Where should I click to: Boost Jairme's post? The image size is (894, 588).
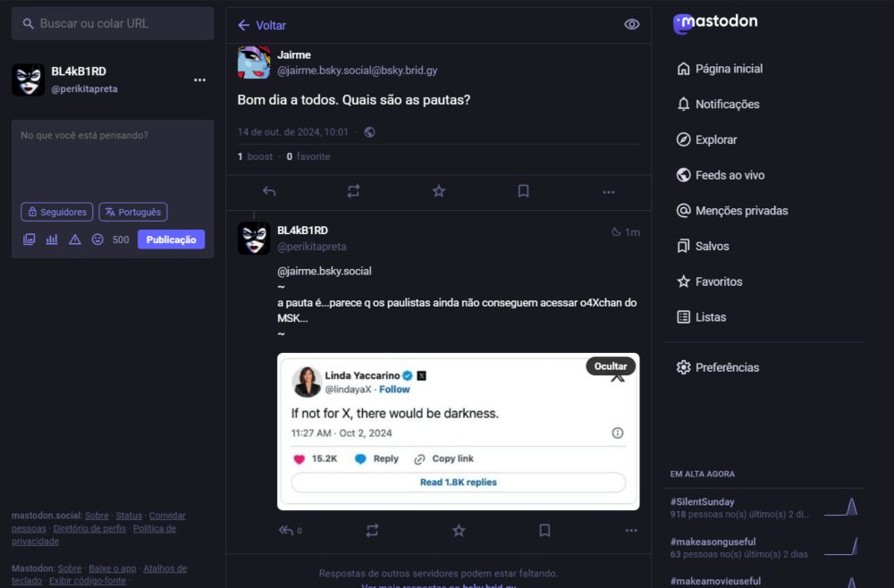(353, 191)
